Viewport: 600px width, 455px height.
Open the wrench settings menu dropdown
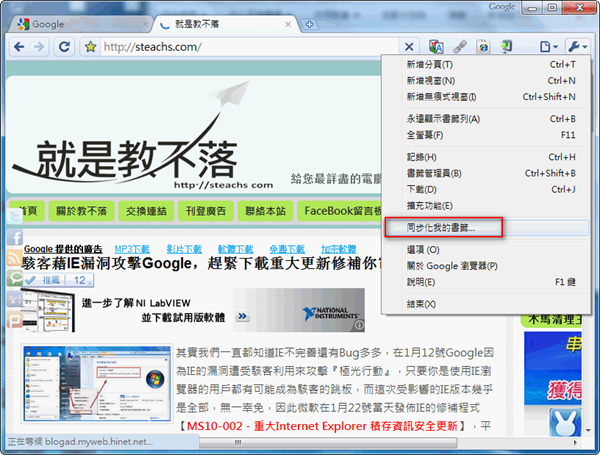coord(577,47)
